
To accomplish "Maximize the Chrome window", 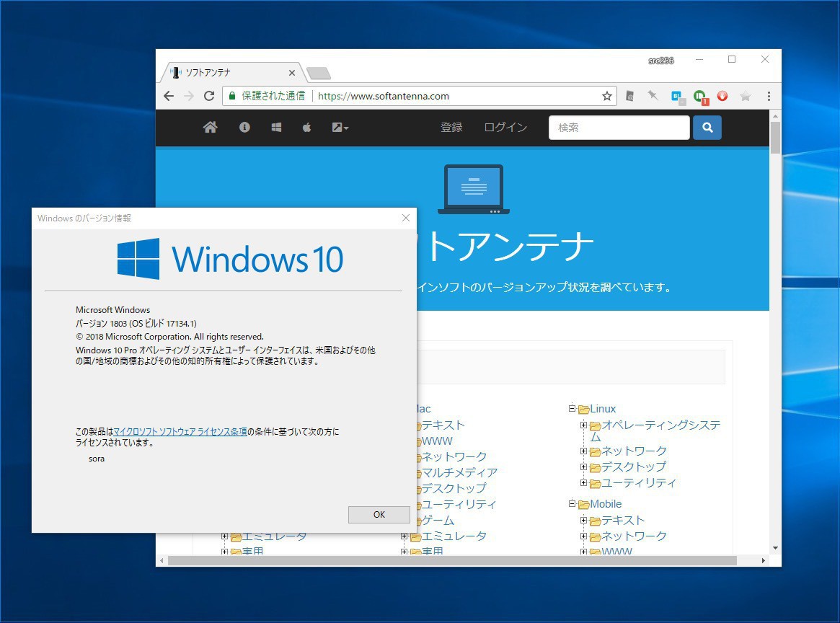I will (x=732, y=59).
